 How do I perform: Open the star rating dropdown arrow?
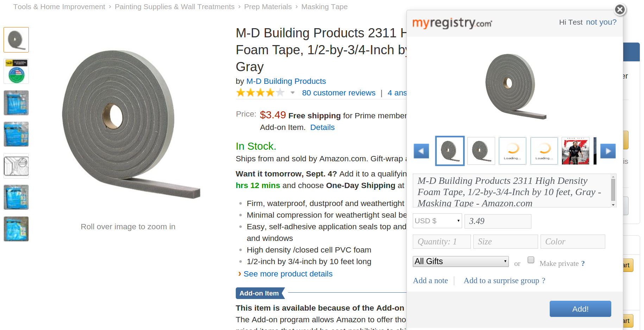(x=292, y=93)
